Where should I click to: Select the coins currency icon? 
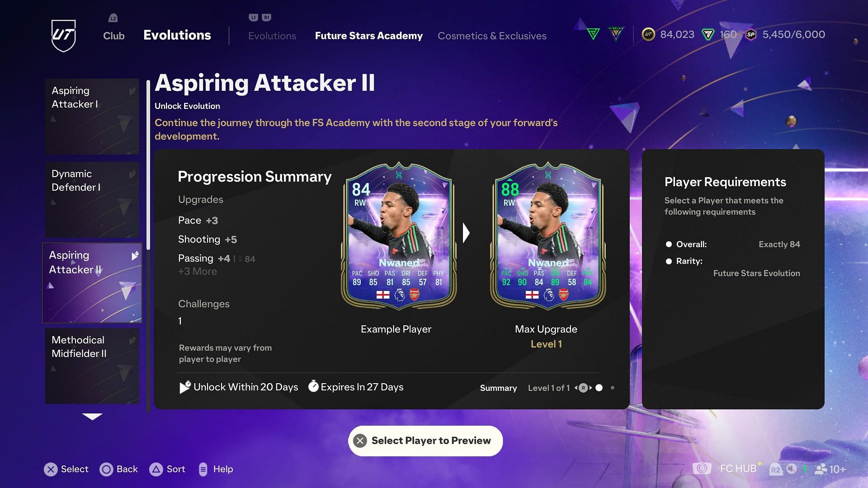(x=649, y=34)
